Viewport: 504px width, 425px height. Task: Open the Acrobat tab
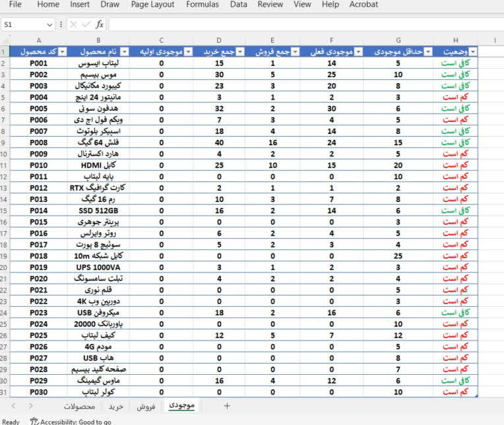(x=364, y=5)
